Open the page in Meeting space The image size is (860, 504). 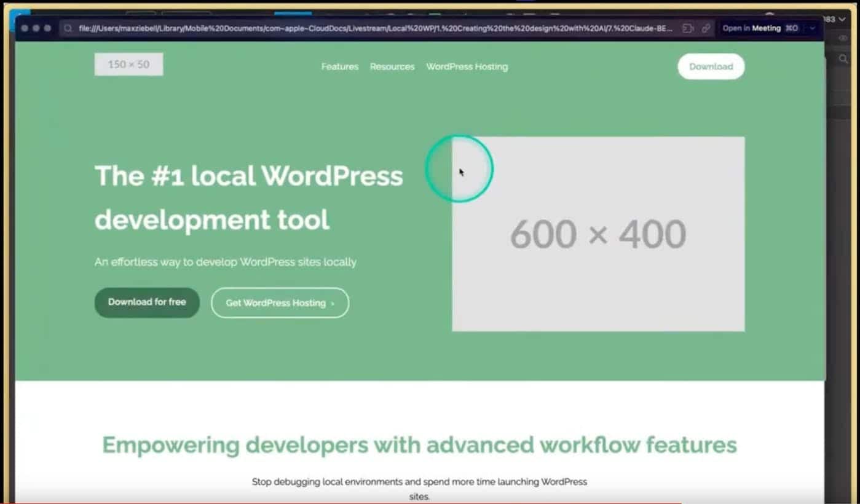760,28
